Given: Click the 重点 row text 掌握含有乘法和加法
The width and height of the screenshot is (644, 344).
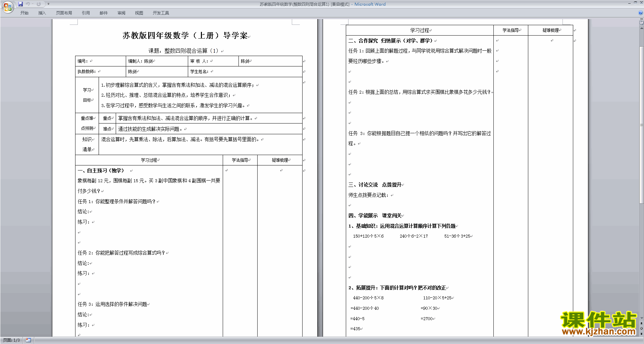Looking at the screenshot, I should point(185,118).
